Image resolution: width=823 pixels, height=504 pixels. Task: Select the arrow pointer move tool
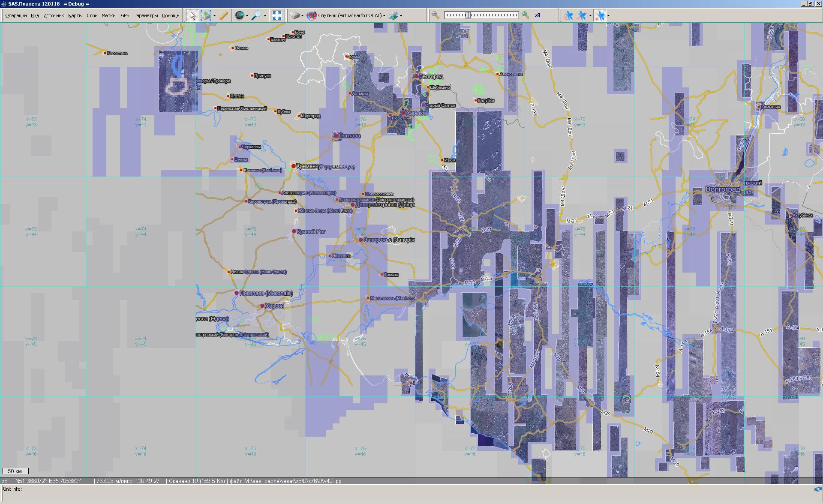point(192,15)
